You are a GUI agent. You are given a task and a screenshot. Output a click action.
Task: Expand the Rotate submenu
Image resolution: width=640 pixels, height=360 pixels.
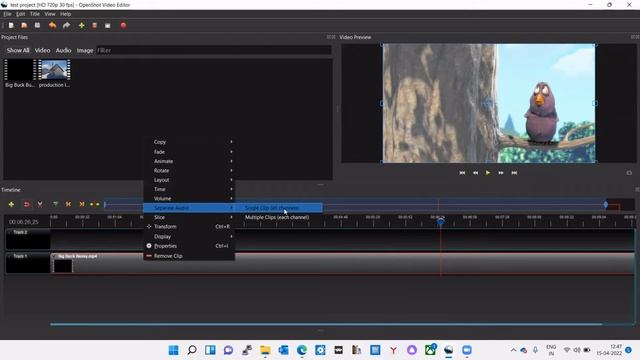189,171
